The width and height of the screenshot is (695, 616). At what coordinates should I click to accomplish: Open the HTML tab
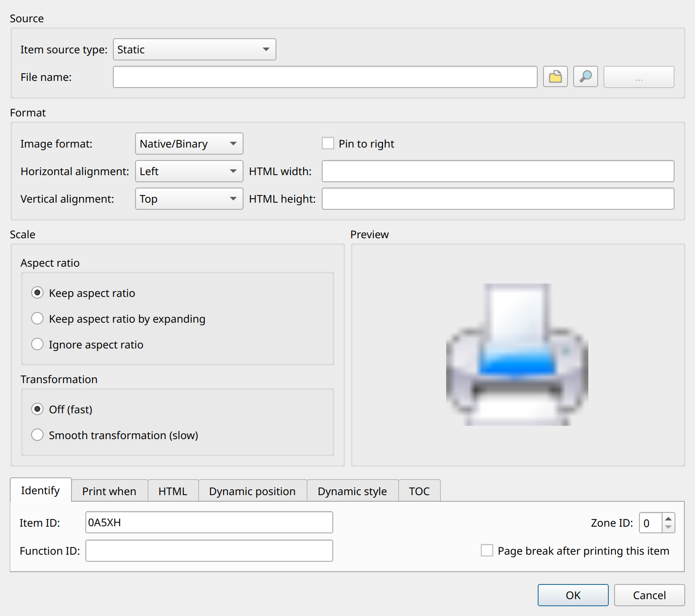tap(173, 491)
